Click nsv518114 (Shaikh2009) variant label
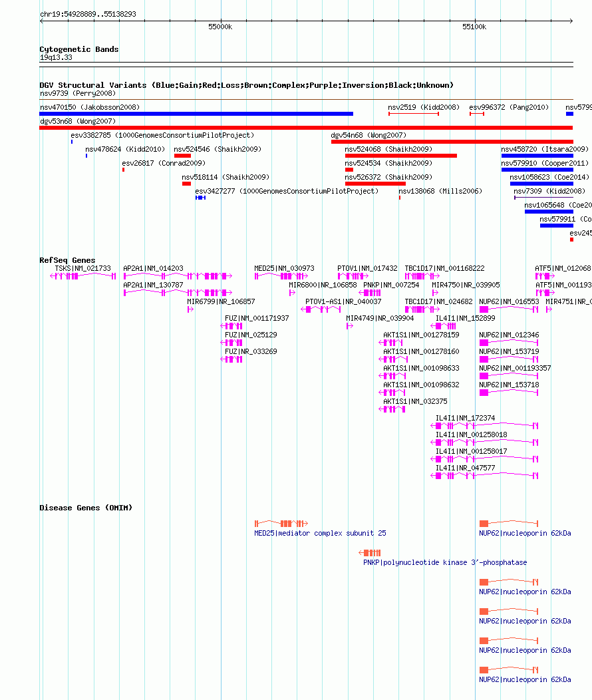 pyautogui.click(x=225, y=177)
